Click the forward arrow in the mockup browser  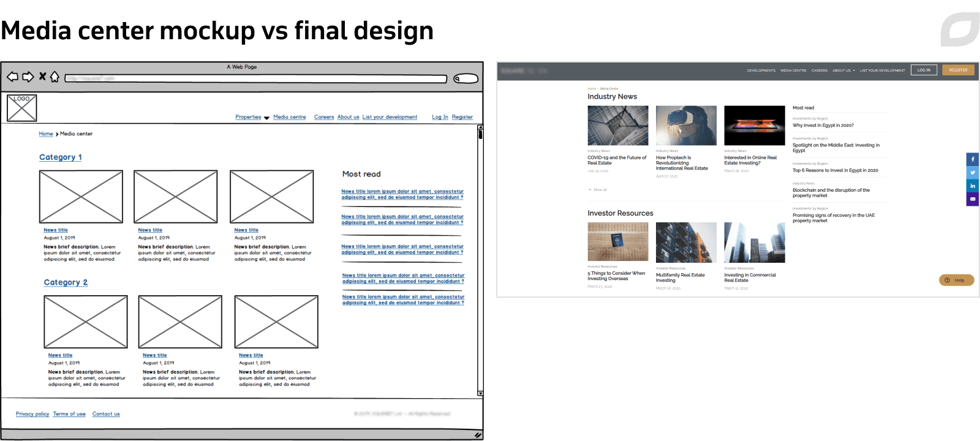click(28, 77)
